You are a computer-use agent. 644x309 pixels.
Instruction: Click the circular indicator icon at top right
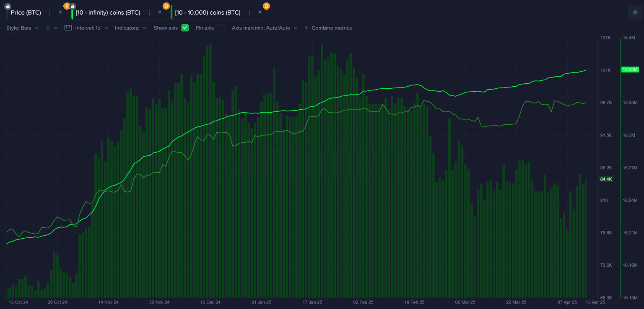[x=635, y=13]
